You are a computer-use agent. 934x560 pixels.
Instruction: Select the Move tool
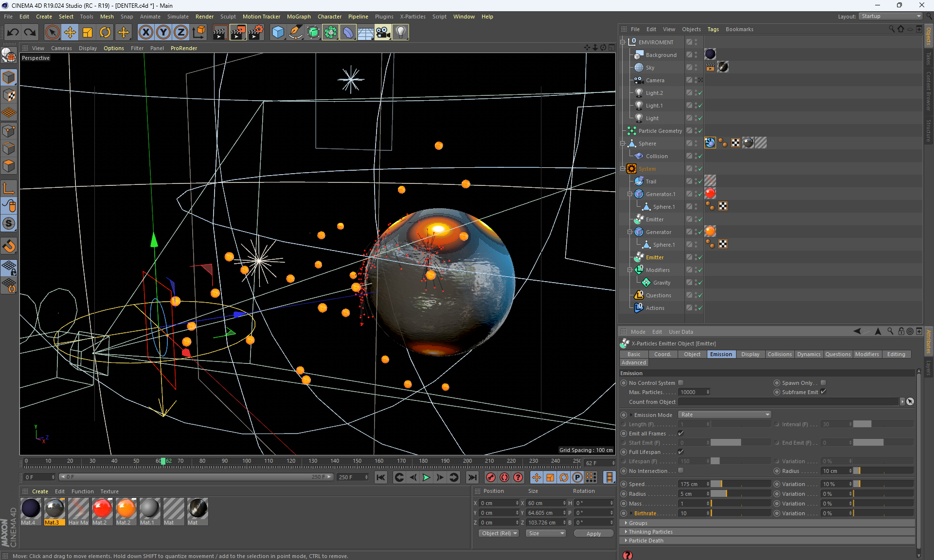[x=70, y=33]
